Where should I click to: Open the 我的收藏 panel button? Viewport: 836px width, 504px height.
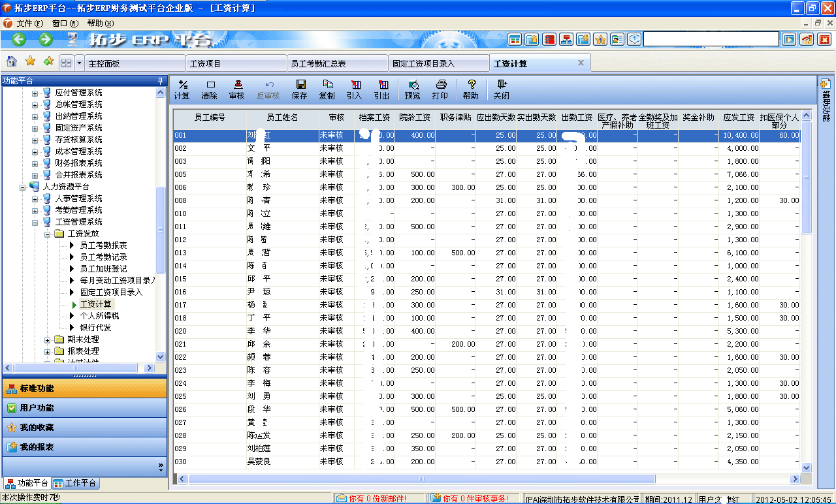click(x=84, y=428)
